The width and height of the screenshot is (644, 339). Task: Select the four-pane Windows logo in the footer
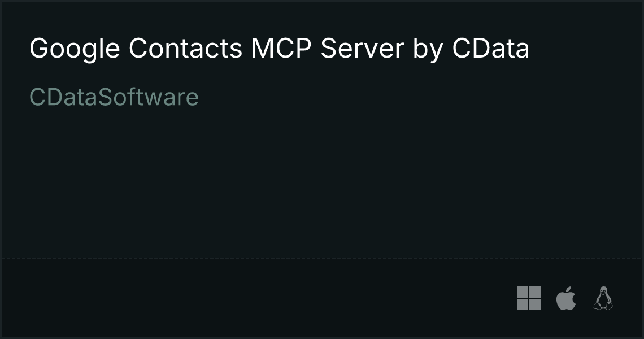[529, 298]
